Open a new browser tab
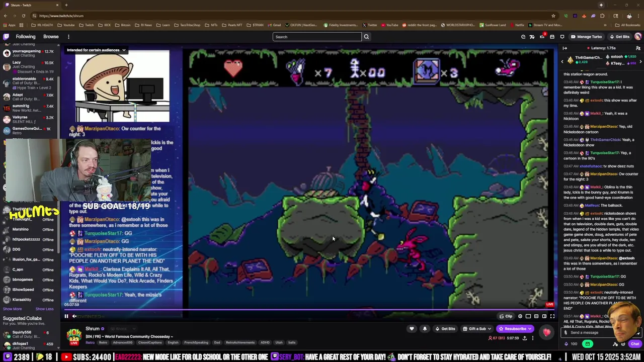Screen dimensions: 644x362 click(x=66, y=5)
